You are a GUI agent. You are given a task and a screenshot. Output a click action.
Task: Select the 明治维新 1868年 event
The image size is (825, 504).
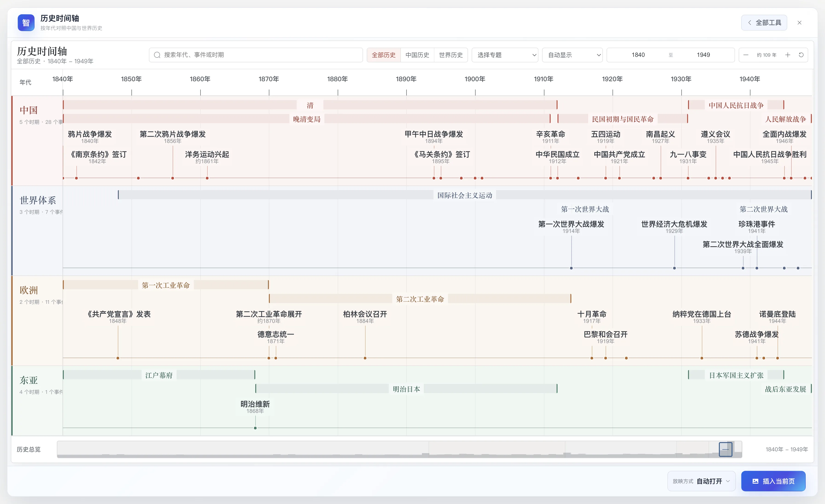(255, 407)
